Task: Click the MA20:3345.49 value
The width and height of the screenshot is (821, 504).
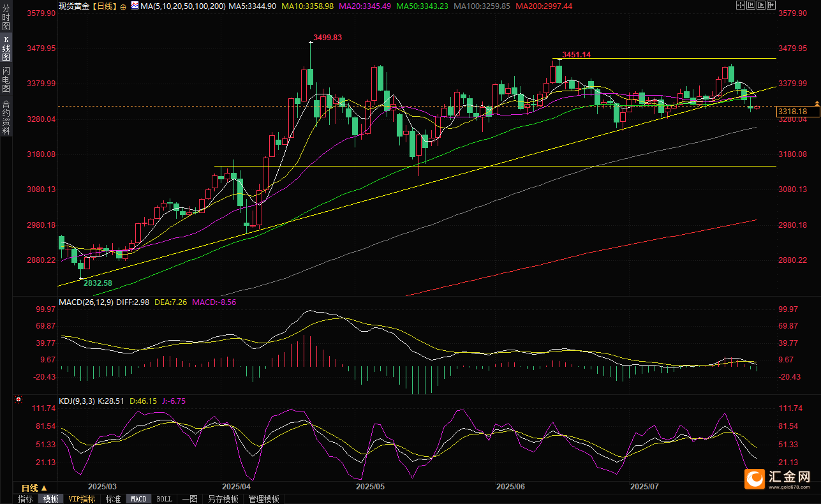Action: [366, 6]
